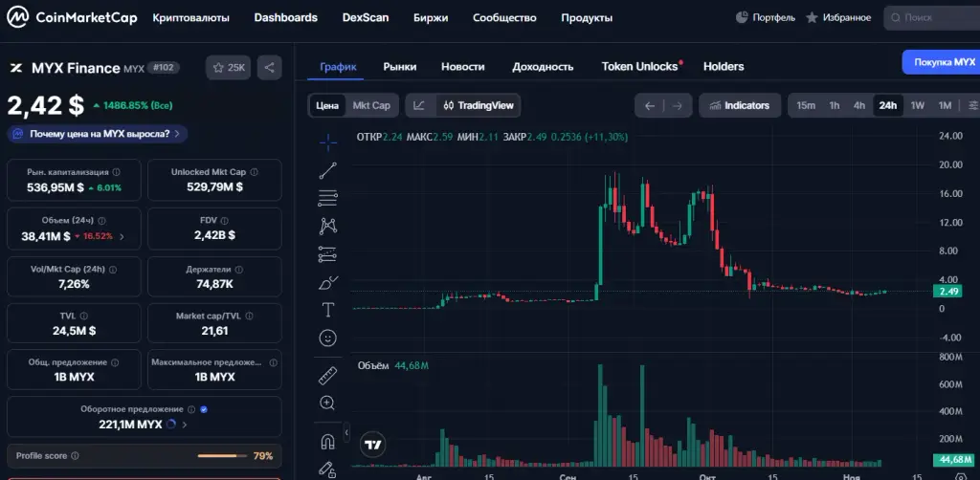Open the emoji sticker tool
The width and height of the screenshot is (980, 480).
pos(327,338)
